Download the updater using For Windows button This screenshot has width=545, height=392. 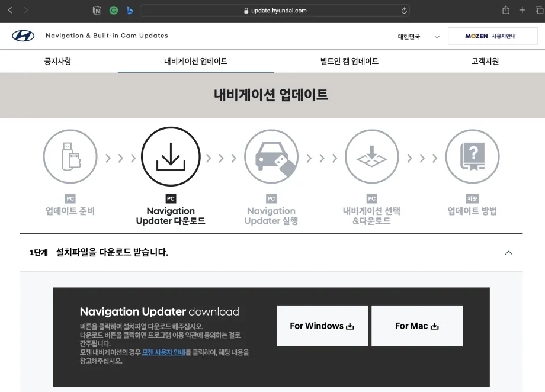(322, 326)
